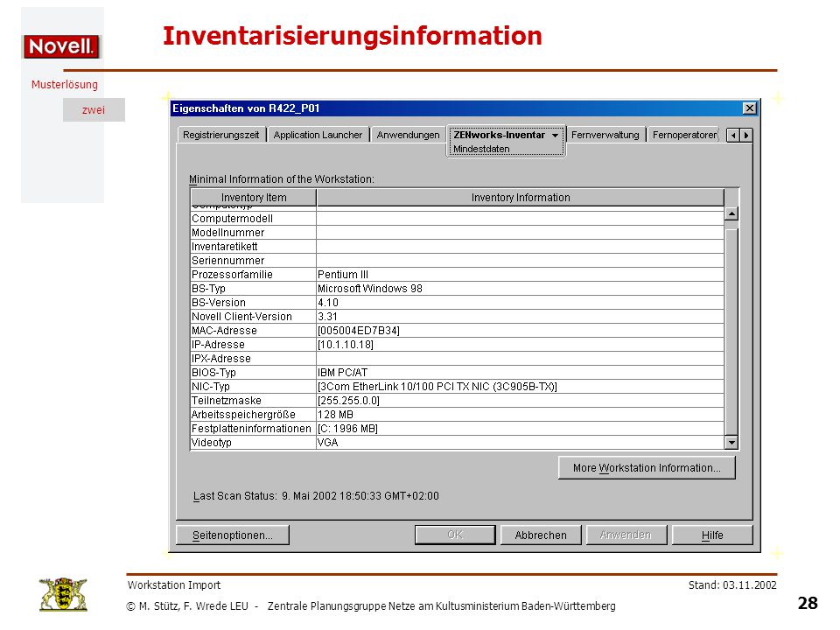Image resolution: width=840 pixels, height=630 pixels.
Task: Click the Minimal Information of the Workstation label
Action: pyautogui.click(x=282, y=178)
